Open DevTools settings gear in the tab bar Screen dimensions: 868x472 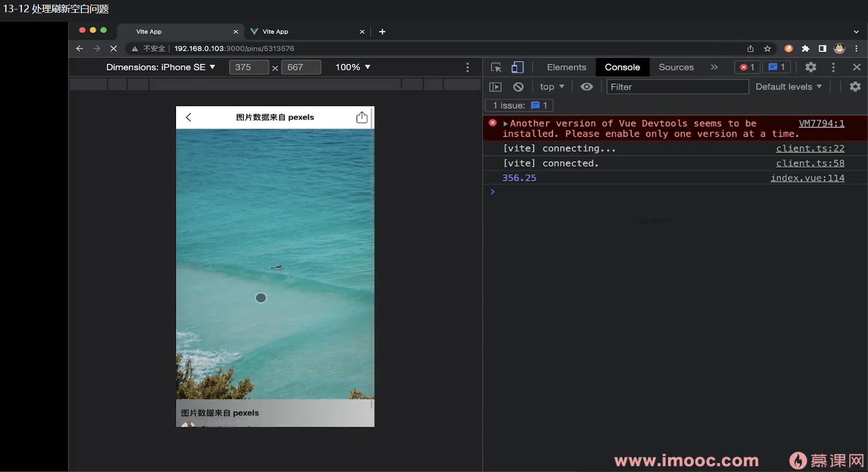click(810, 68)
